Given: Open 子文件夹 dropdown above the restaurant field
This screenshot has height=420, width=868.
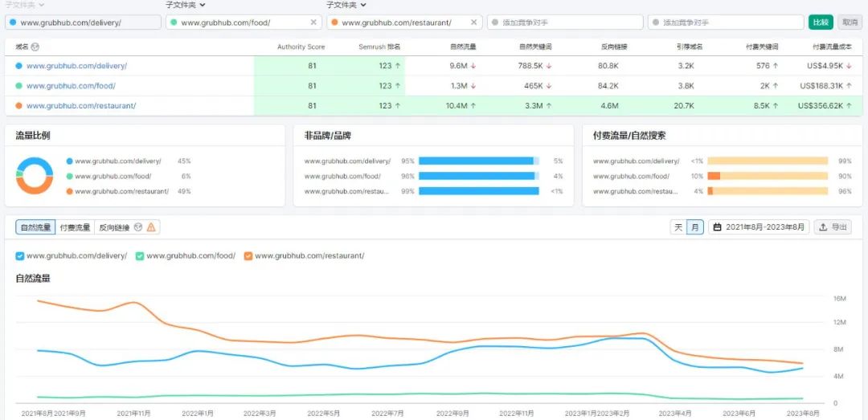Looking at the screenshot, I should pyautogui.click(x=346, y=5).
